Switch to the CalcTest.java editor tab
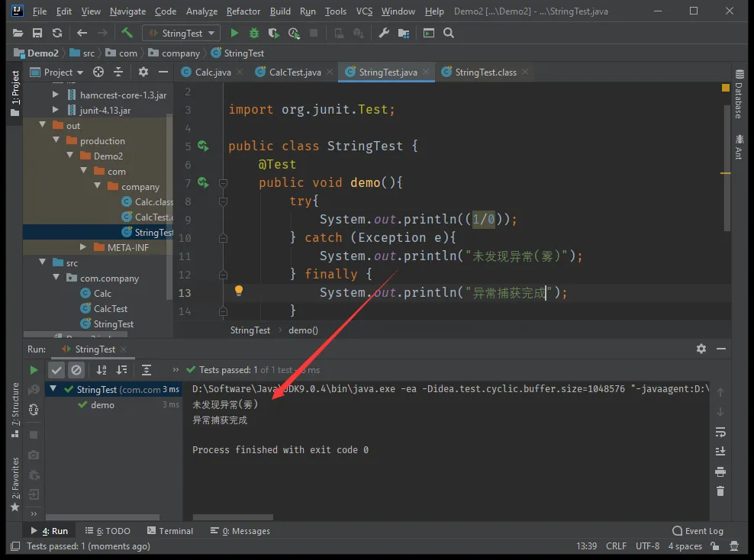This screenshot has width=754, height=560. [x=295, y=72]
